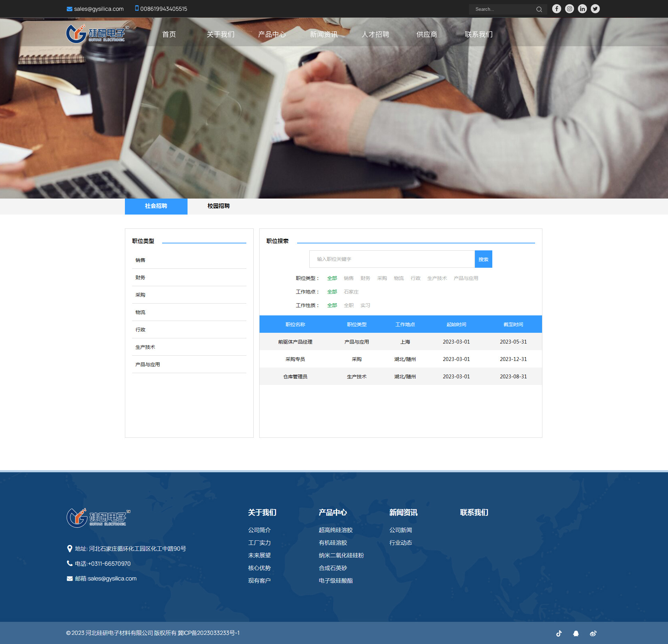This screenshot has height=644, width=668.
Task: Click 2023-12-31 deadline cell
Action: [513, 359]
